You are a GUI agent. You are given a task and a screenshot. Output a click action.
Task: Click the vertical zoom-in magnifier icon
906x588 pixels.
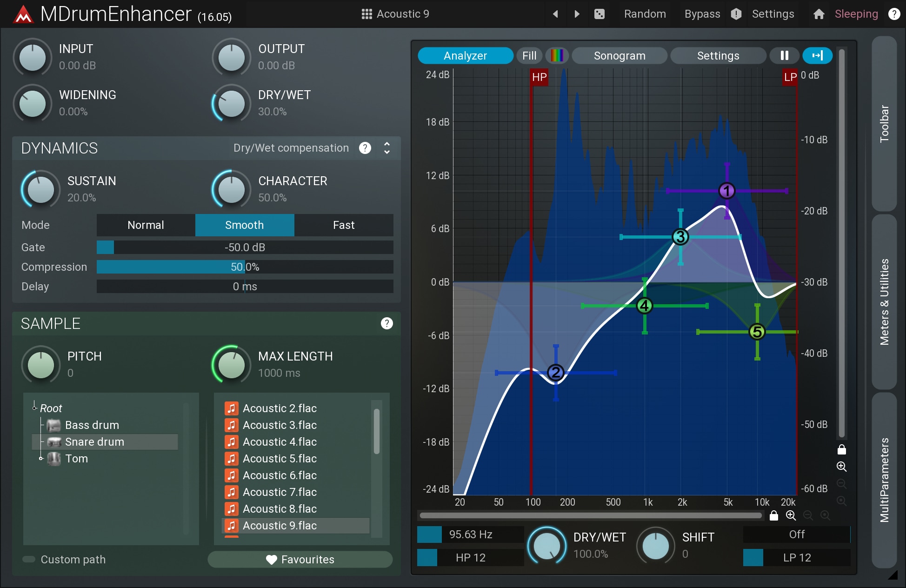click(x=841, y=467)
